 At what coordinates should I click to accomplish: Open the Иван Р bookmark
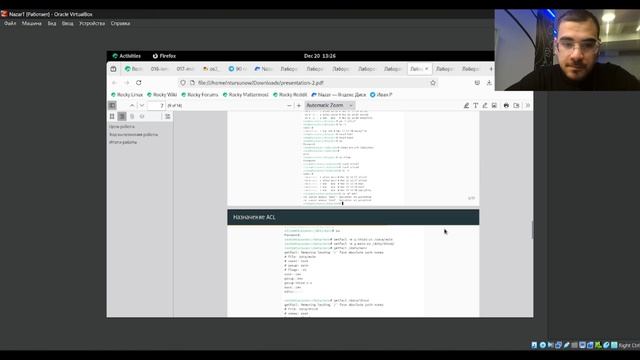[x=381, y=95]
